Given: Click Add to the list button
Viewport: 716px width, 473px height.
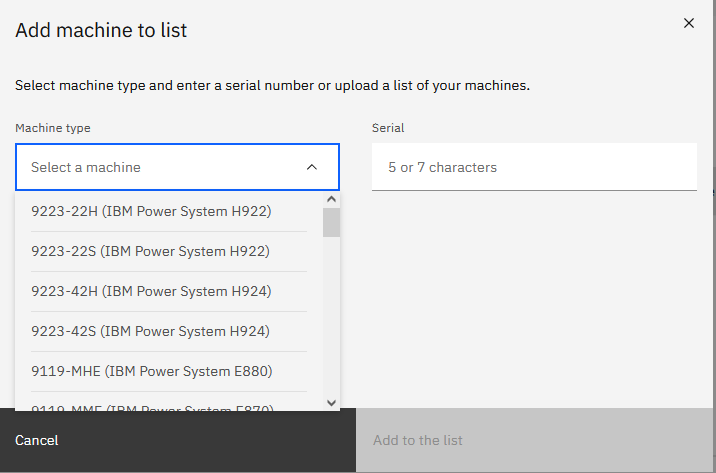Looking at the screenshot, I should click(x=418, y=440).
